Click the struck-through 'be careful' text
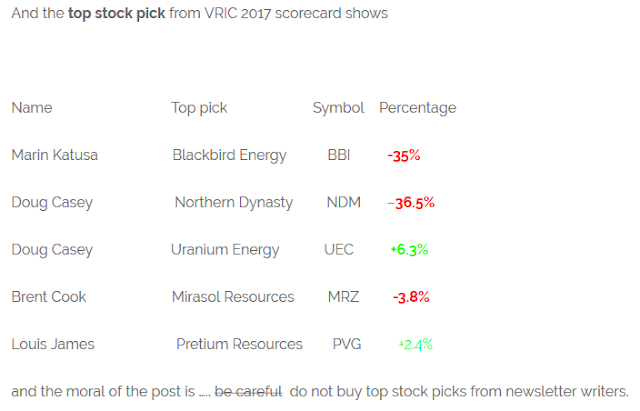The height and width of the screenshot is (411, 640). point(248,391)
